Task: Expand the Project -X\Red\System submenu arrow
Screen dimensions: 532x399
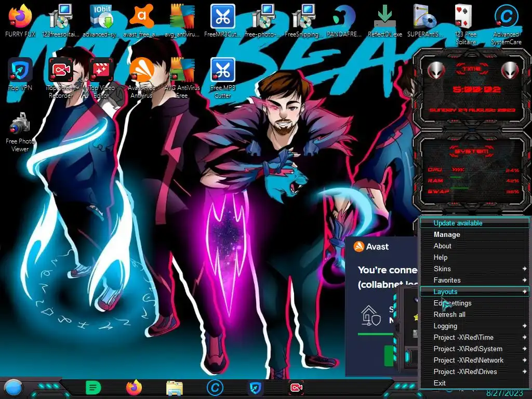Action: point(525,349)
